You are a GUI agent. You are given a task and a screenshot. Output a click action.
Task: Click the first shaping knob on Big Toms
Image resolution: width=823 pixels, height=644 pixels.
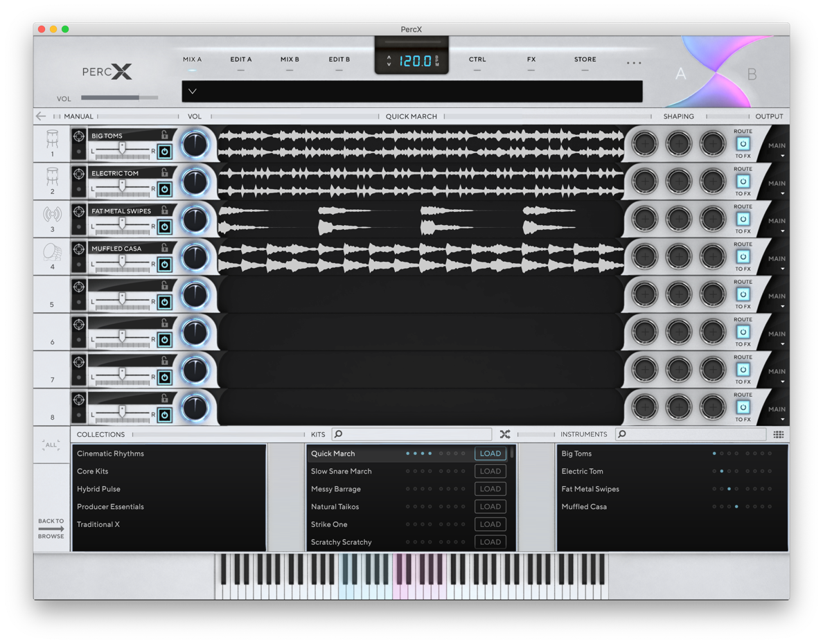[x=644, y=143]
